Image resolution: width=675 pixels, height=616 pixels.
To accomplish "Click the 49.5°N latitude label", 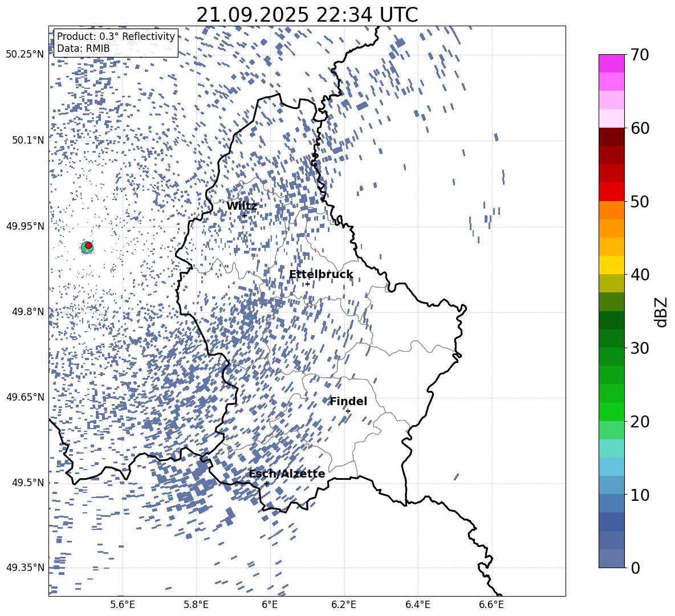I will (28, 483).
